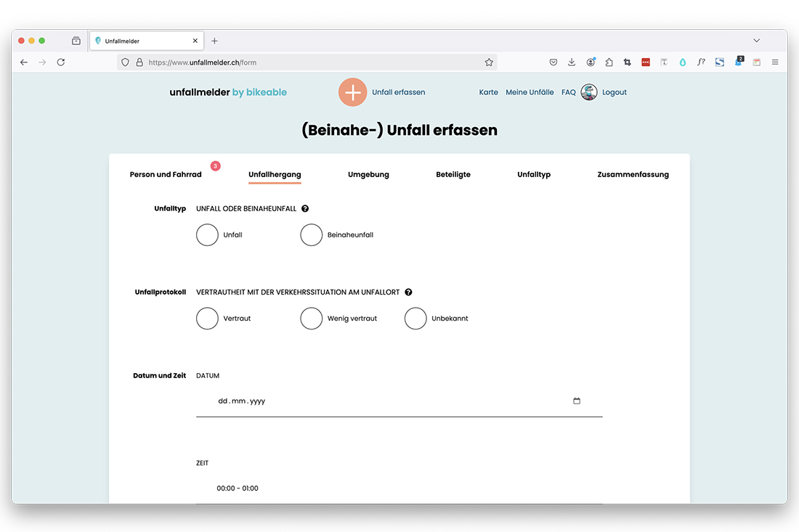
Task: Open the extensions puzzle icon
Action: [x=609, y=62]
